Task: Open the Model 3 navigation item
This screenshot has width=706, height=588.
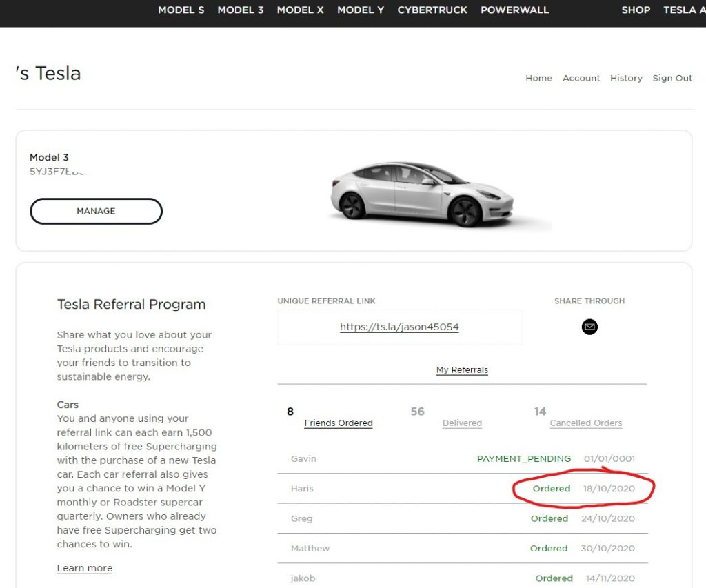Action: tap(241, 10)
